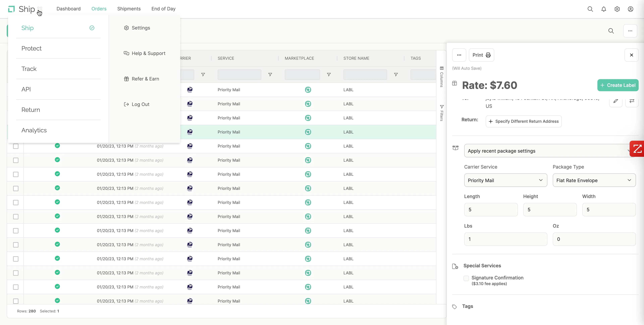
Task: Click the Oz weight input field
Action: pos(594,239)
